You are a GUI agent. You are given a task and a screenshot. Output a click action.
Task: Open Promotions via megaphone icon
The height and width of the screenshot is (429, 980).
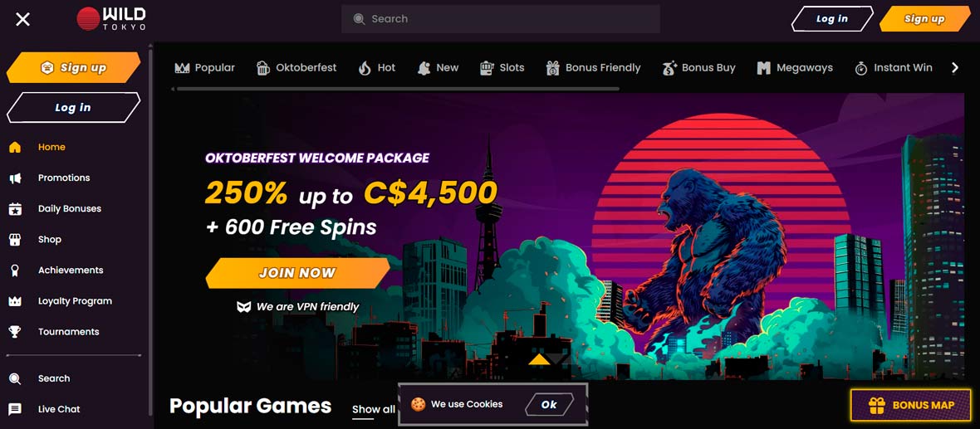[15, 178]
